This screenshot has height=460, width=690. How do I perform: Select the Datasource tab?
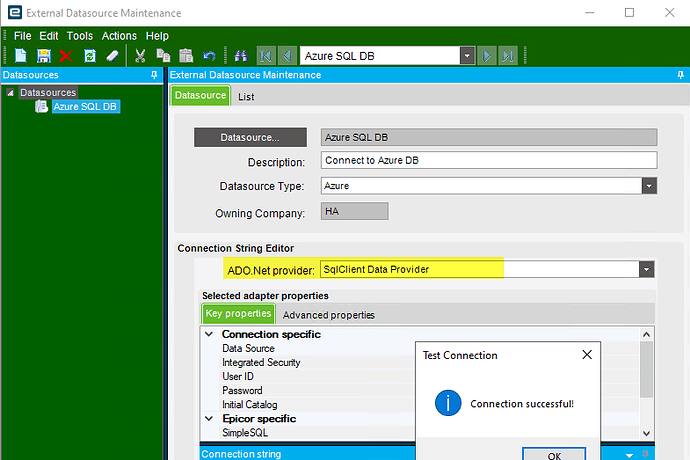200,96
